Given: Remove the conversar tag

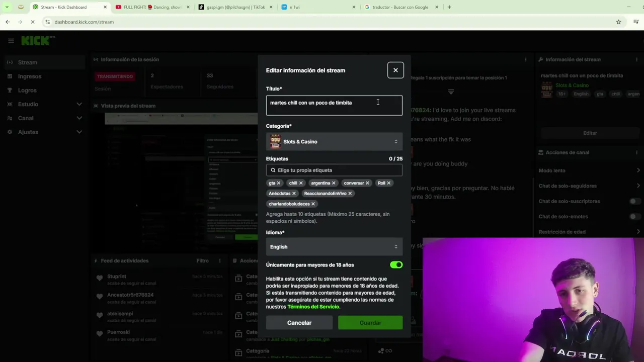Looking at the screenshot, I should [367, 183].
